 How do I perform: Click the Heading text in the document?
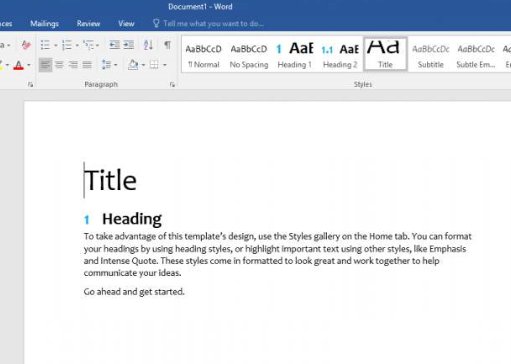click(x=132, y=219)
